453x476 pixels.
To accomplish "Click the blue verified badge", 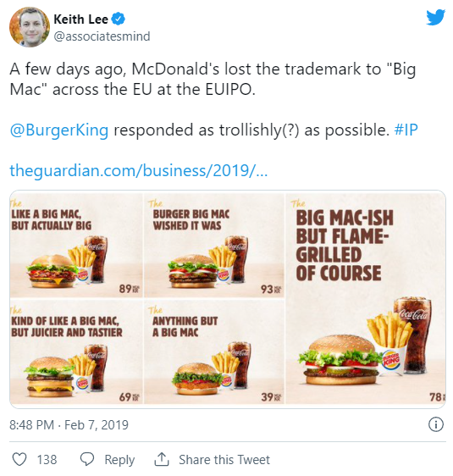I will (119, 19).
